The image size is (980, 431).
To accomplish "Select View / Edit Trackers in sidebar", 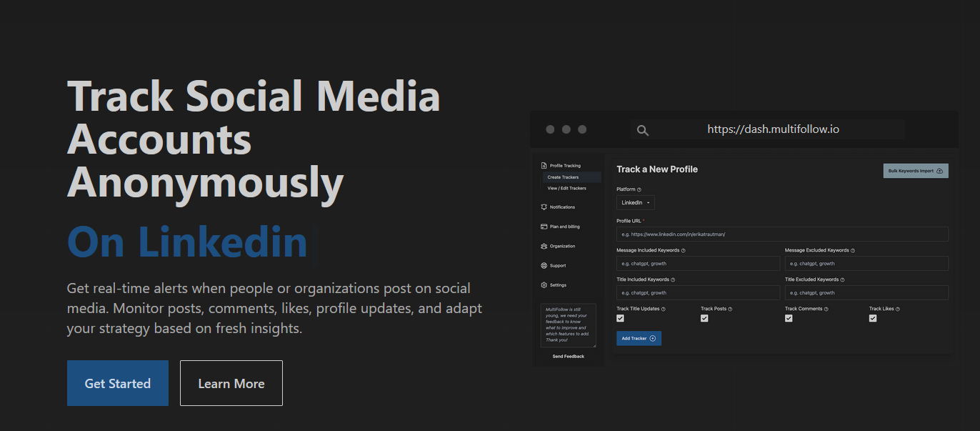I will click(566, 188).
